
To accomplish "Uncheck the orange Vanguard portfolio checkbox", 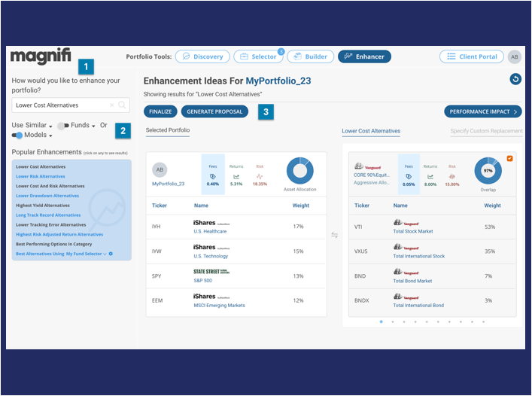I will click(x=510, y=158).
